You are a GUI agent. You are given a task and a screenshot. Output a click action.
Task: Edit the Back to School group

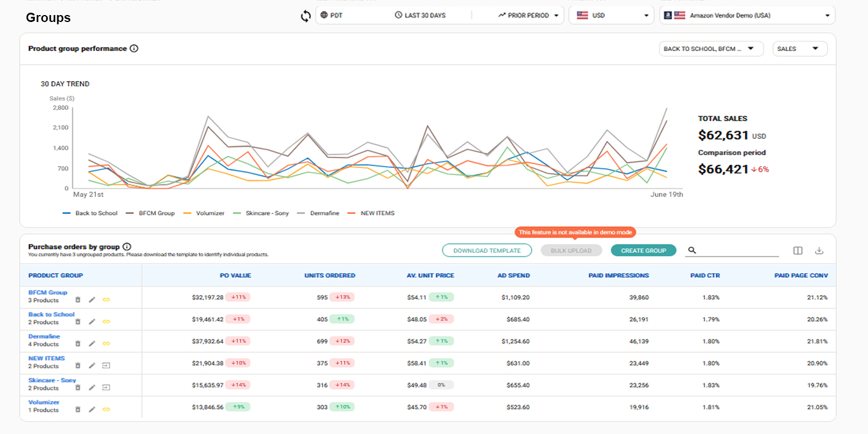[92, 322]
